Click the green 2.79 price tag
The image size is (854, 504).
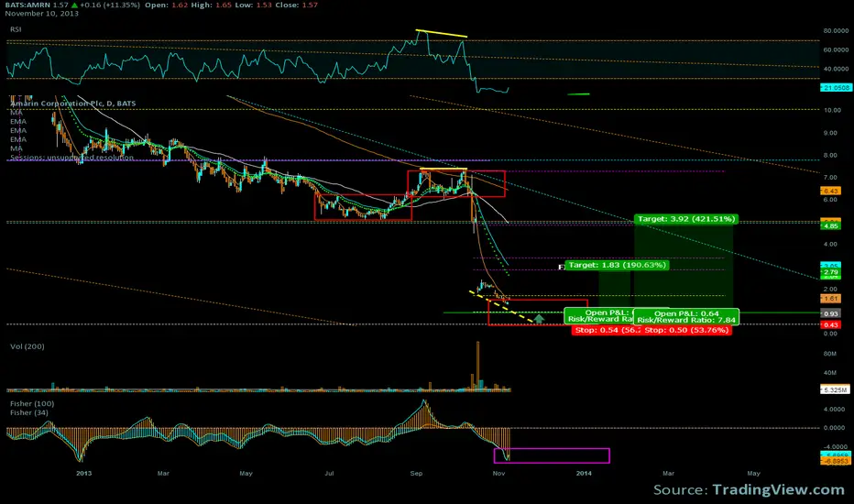[x=830, y=272]
